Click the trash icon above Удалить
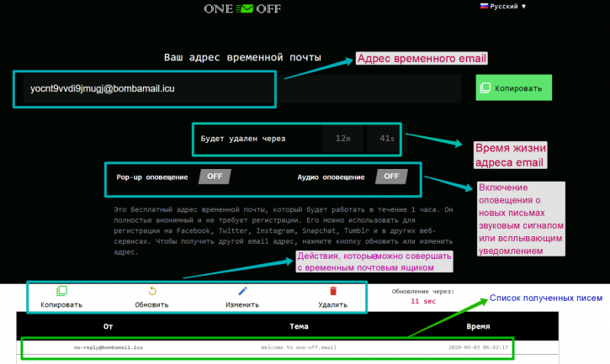 (x=333, y=291)
